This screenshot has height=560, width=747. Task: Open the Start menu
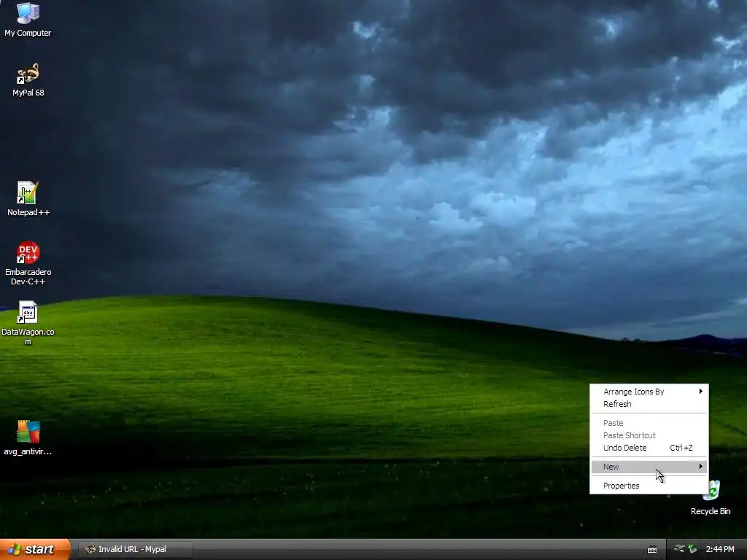tap(35, 549)
